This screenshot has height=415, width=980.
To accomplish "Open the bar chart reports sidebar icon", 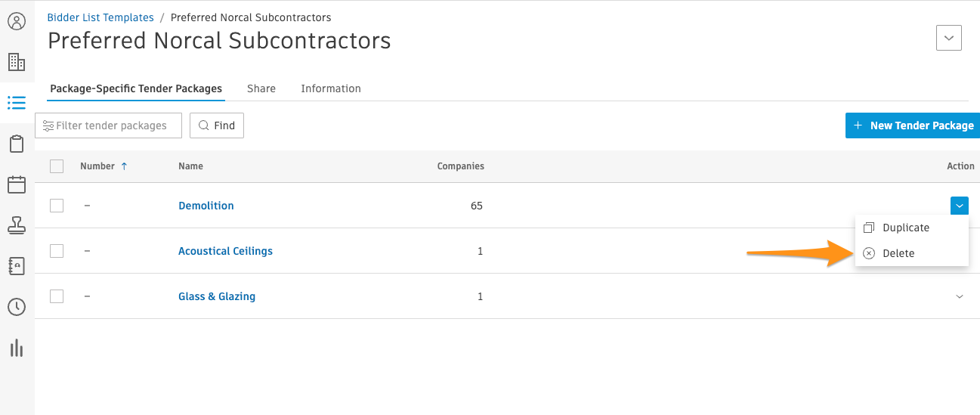I will 17,348.
